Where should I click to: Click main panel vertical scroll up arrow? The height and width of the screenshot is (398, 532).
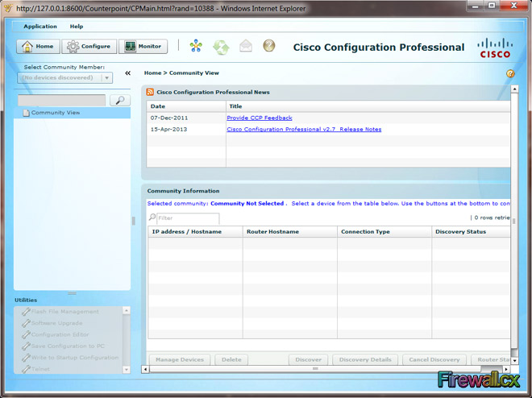point(514,89)
